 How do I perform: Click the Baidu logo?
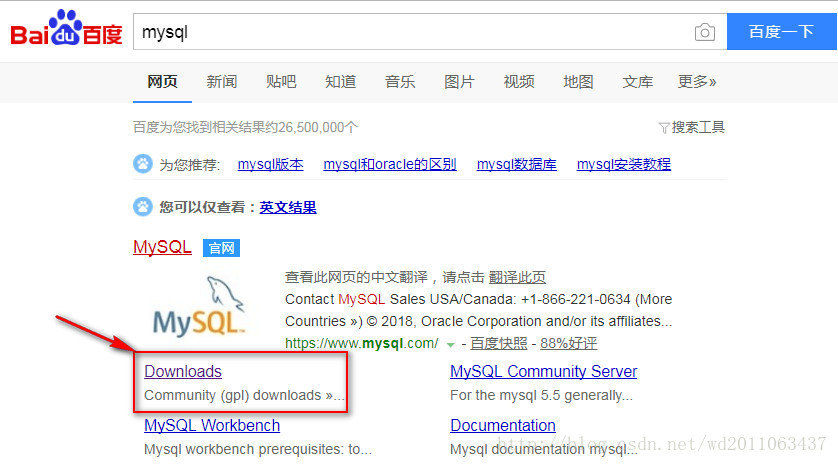(67, 28)
